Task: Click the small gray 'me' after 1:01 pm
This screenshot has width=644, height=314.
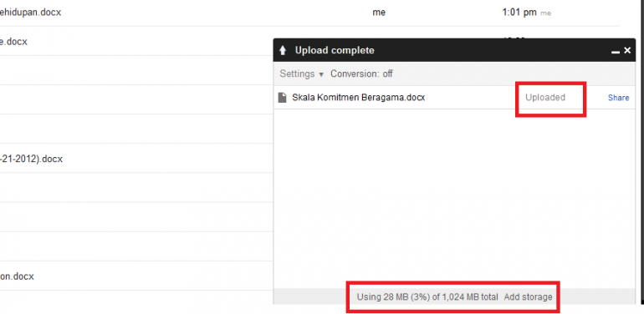Action: 545,13
